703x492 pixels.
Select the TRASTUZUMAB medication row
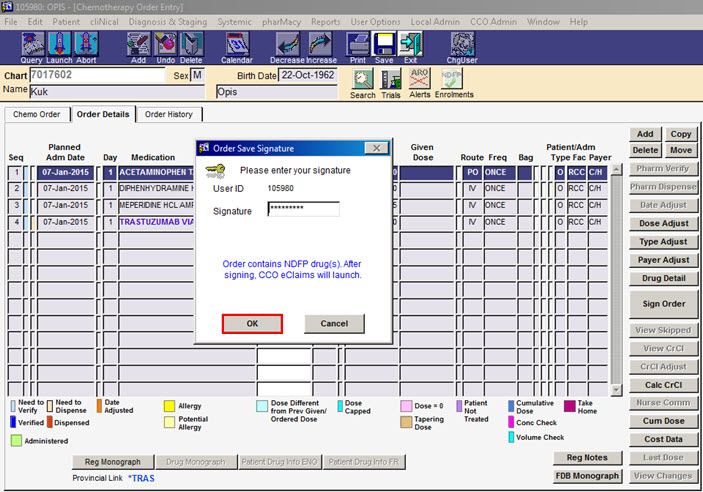pos(156,222)
